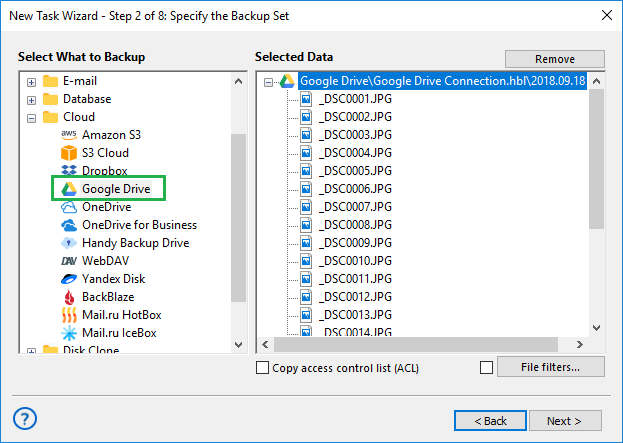This screenshot has width=623, height=443.
Task: Click Selected Data horizontal scrollbar right arrow
Action: pos(580,344)
